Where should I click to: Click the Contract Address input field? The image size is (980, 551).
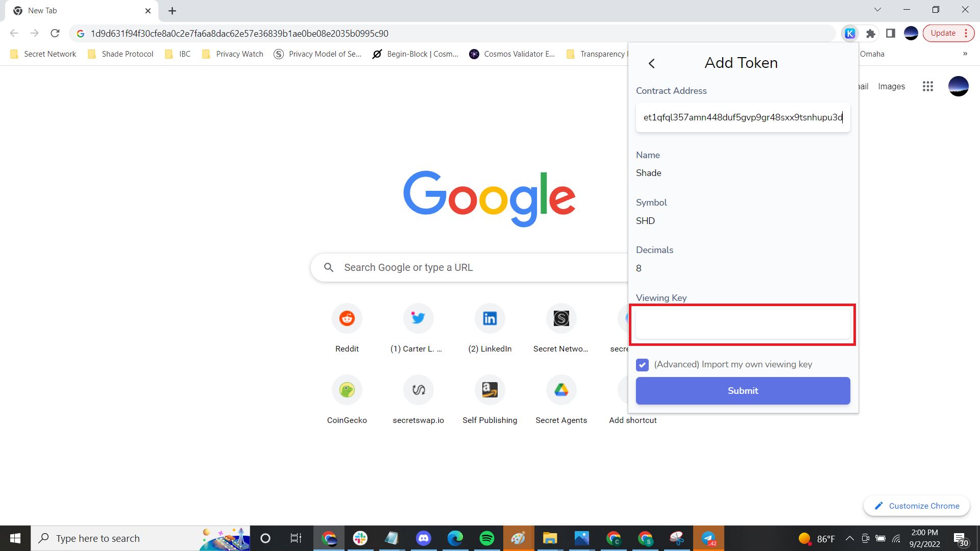pos(743,117)
